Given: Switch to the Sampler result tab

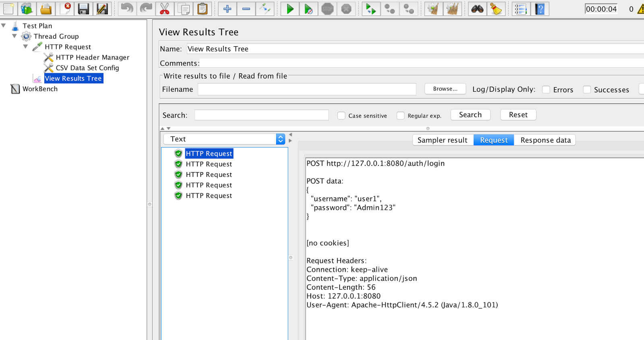Looking at the screenshot, I should 443,140.
